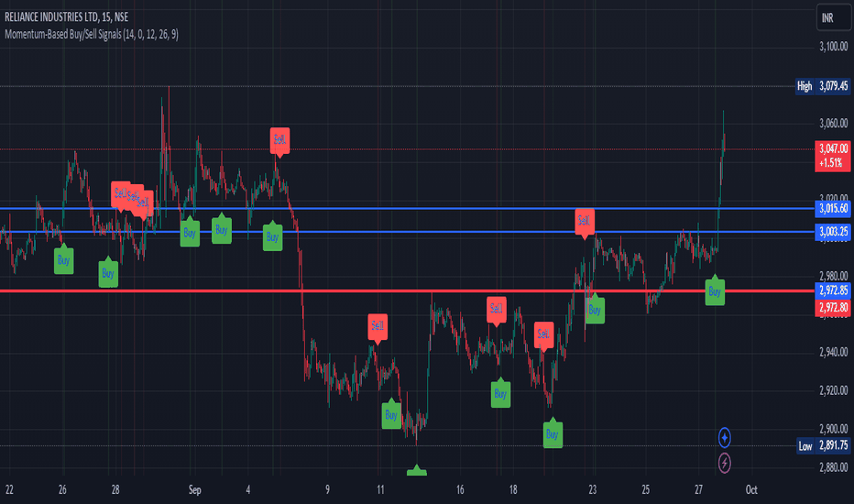Image resolution: width=854 pixels, height=504 pixels.
Task: Click the 3,100.00 price scale value
Action: point(833,47)
